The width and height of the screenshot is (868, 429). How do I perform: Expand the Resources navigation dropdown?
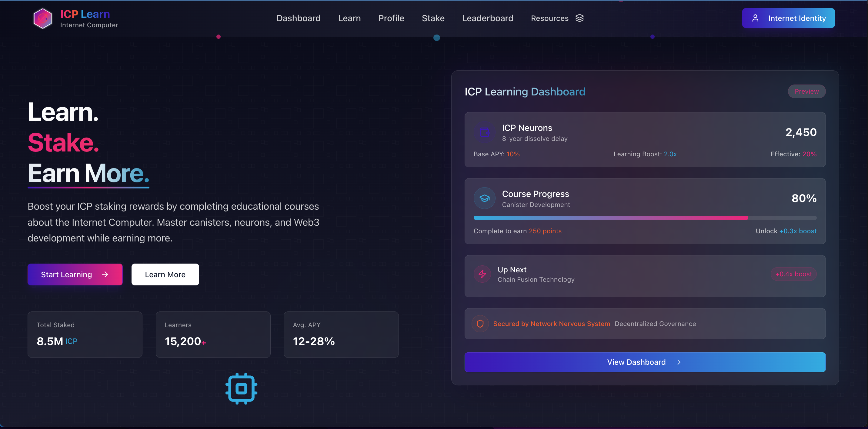pyautogui.click(x=549, y=18)
